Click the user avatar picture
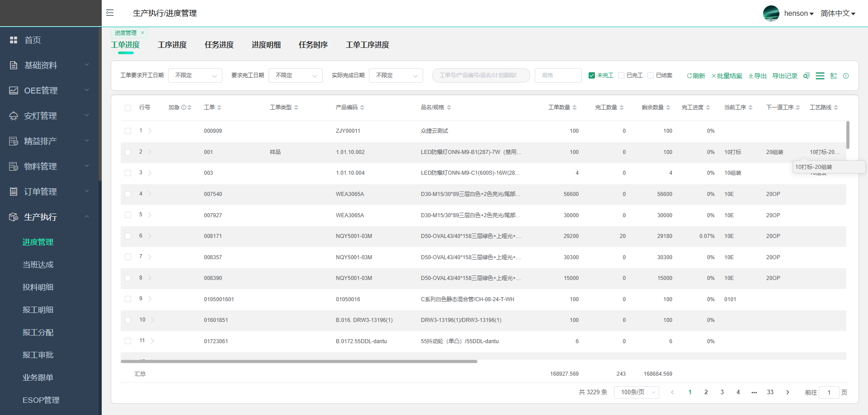Screen dimensions: 868x415 pos(771,14)
